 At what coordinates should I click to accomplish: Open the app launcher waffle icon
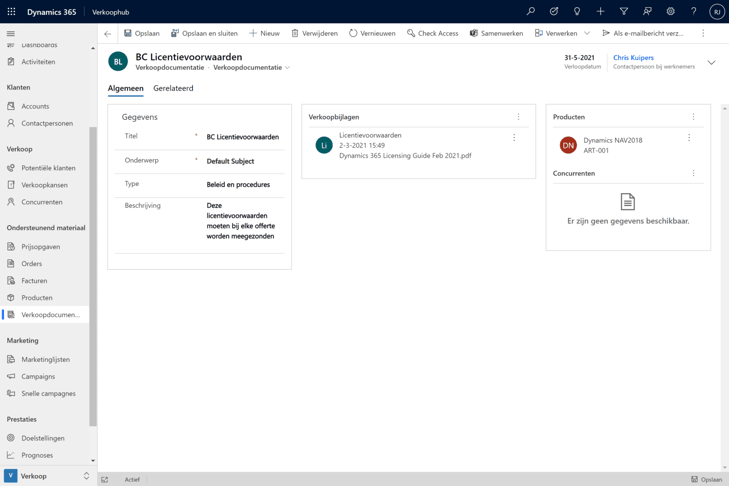pyautogui.click(x=11, y=12)
